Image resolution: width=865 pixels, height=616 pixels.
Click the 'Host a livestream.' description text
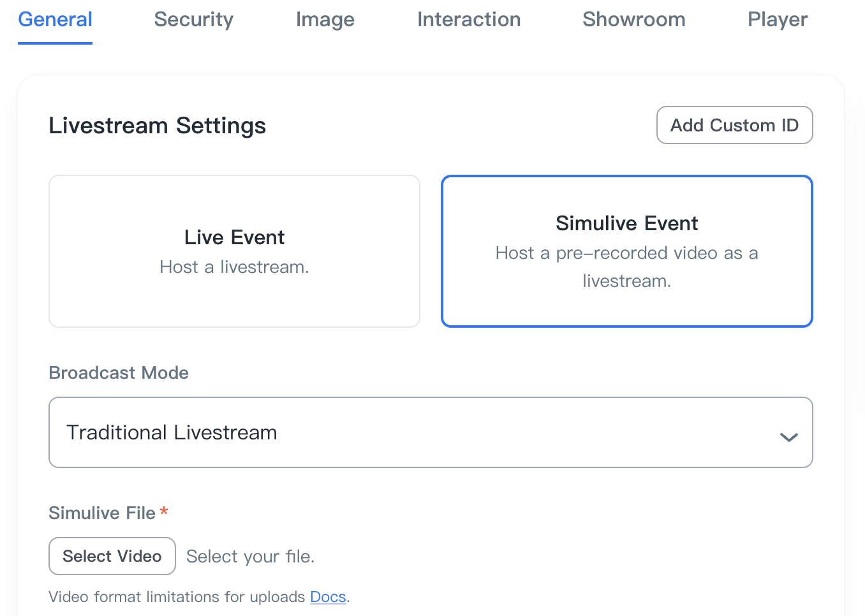(234, 267)
